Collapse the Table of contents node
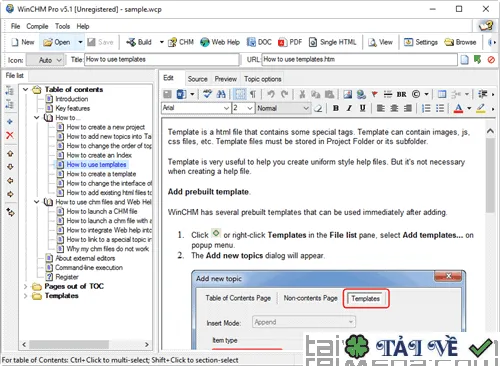This screenshot has width=500, height=366. (26, 89)
